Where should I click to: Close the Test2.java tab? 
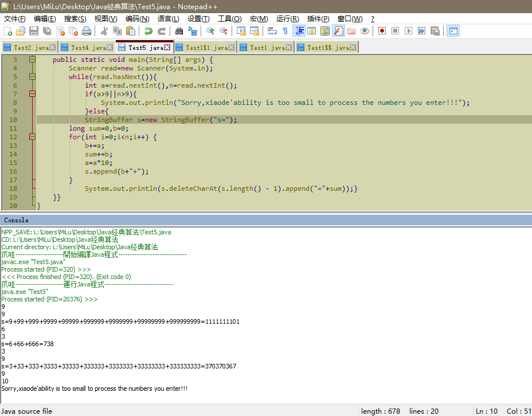(52, 48)
